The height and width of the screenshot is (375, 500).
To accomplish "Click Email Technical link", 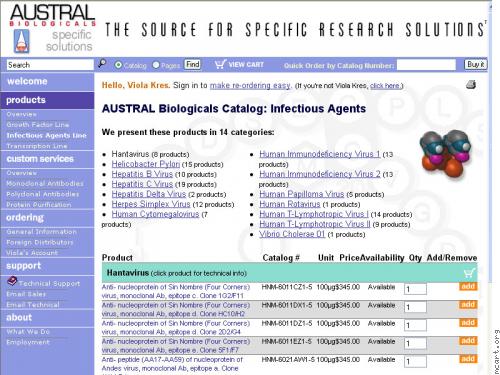I will (33, 305).
